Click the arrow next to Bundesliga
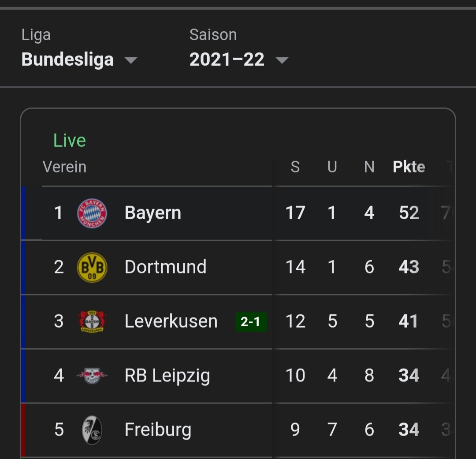This screenshot has width=476, height=459. 131,60
